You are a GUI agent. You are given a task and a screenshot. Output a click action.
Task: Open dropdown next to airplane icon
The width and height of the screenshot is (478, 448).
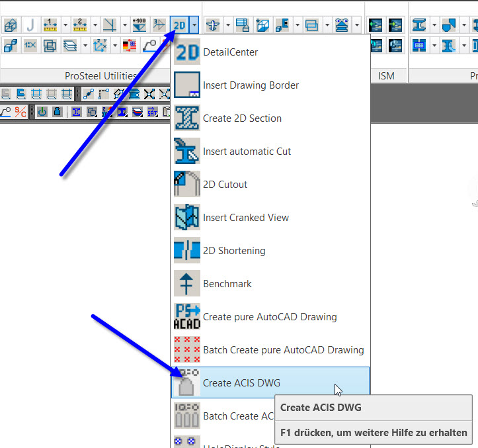coord(228,24)
